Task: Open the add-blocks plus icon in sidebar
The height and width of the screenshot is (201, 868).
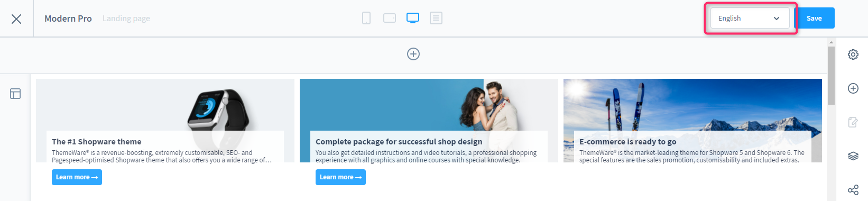Action: tap(853, 88)
